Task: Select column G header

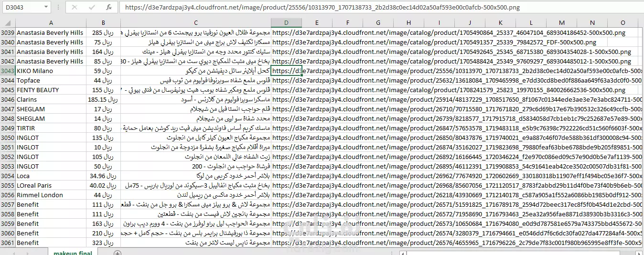Action: (x=378, y=23)
